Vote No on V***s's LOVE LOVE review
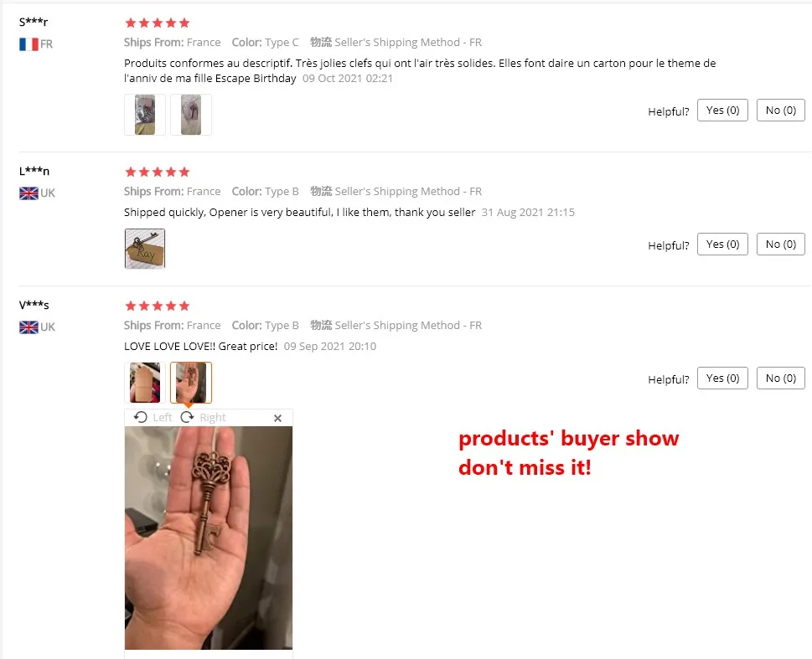Viewport: 812px width, 659px height. pos(780,378)
